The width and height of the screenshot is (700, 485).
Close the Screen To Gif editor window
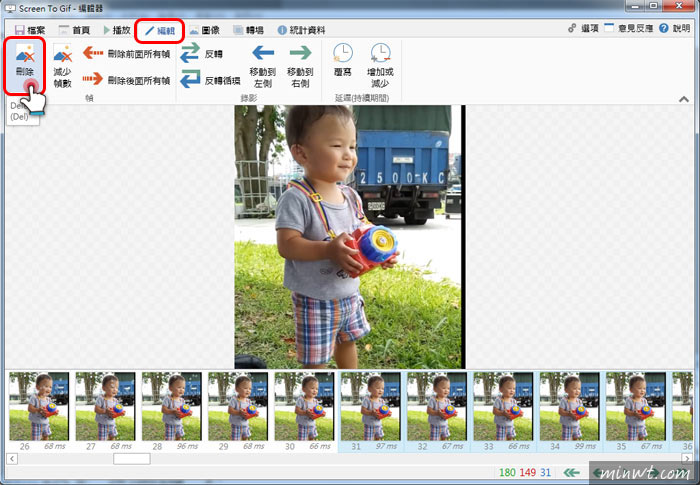(679, 6)
